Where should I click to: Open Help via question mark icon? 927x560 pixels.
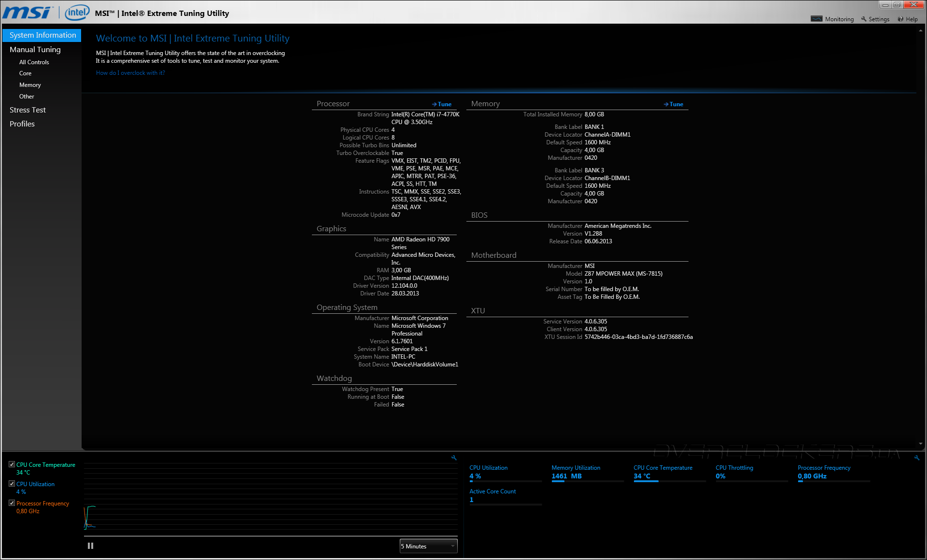pos(900,19)
